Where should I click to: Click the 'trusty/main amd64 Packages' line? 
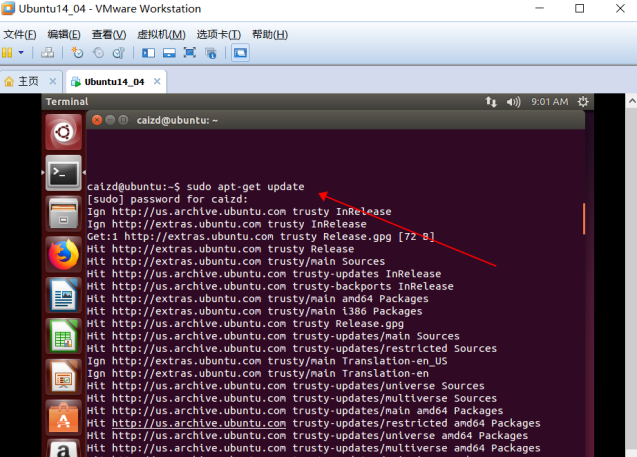coord(258,299)
